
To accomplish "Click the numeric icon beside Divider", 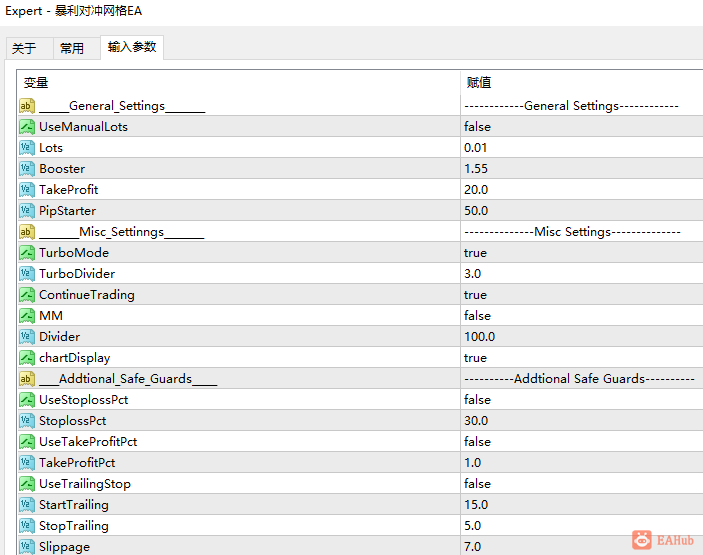I will point(27,337).
